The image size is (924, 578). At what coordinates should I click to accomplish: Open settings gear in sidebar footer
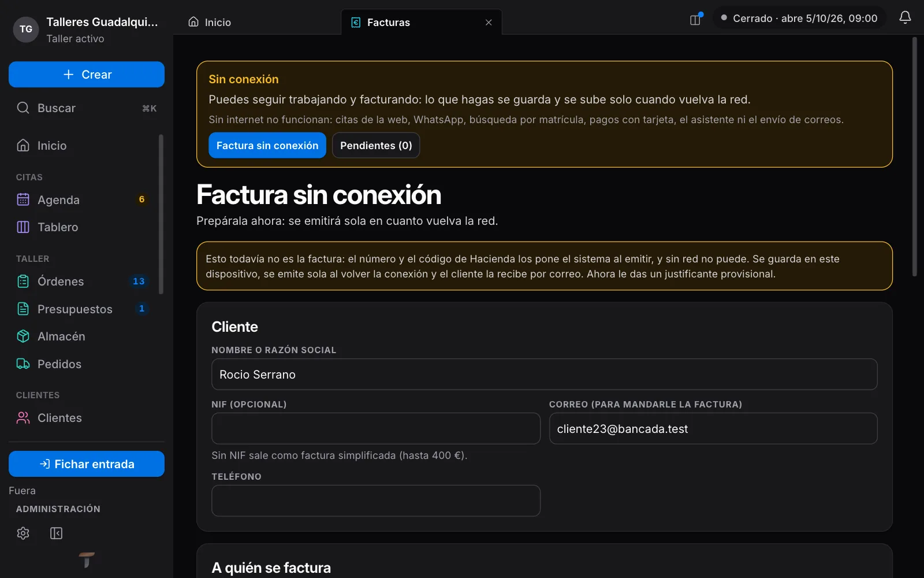click(23, 533)
